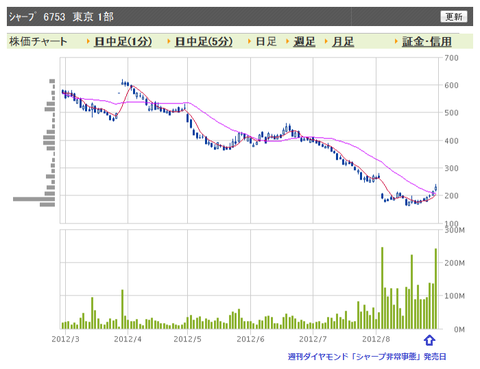Click the orange arrow before 月足
Viewport: 480px width, 369px height.
click(x=326, y=41)
